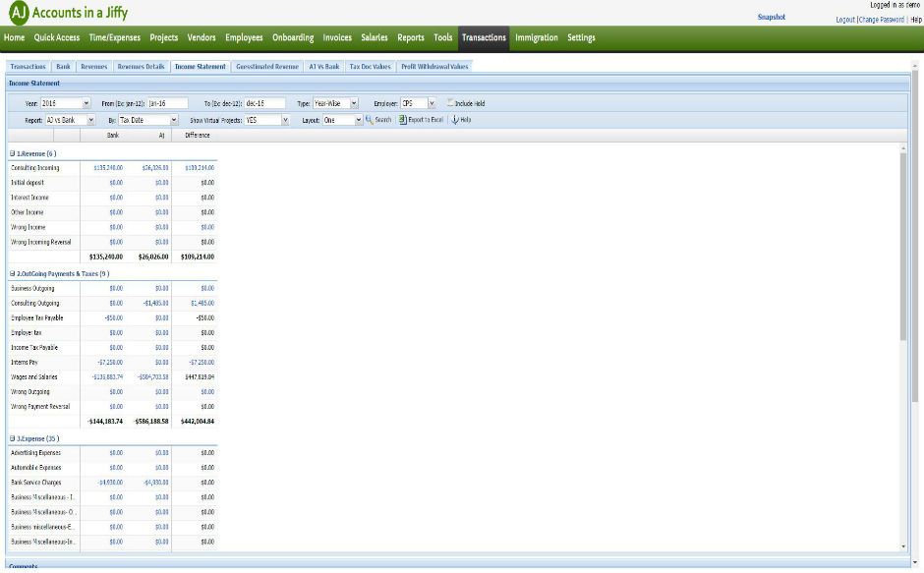Click the revenue difference total $109,214.00

click(198, 258)
